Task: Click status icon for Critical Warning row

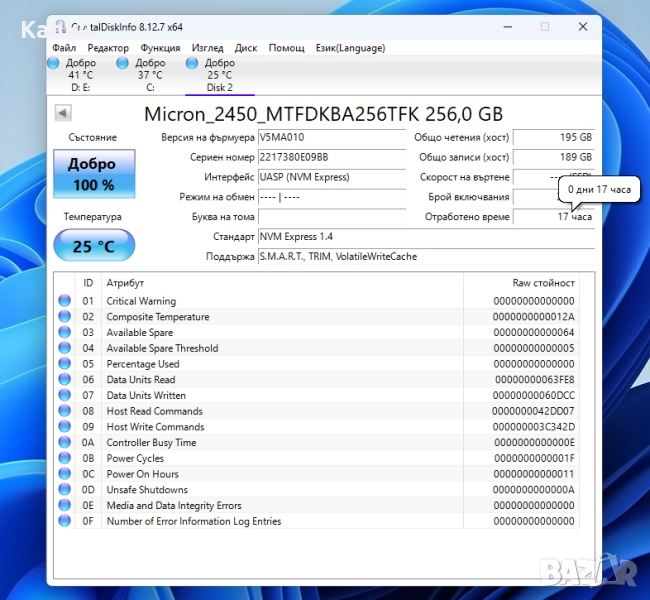Action: 65,301
